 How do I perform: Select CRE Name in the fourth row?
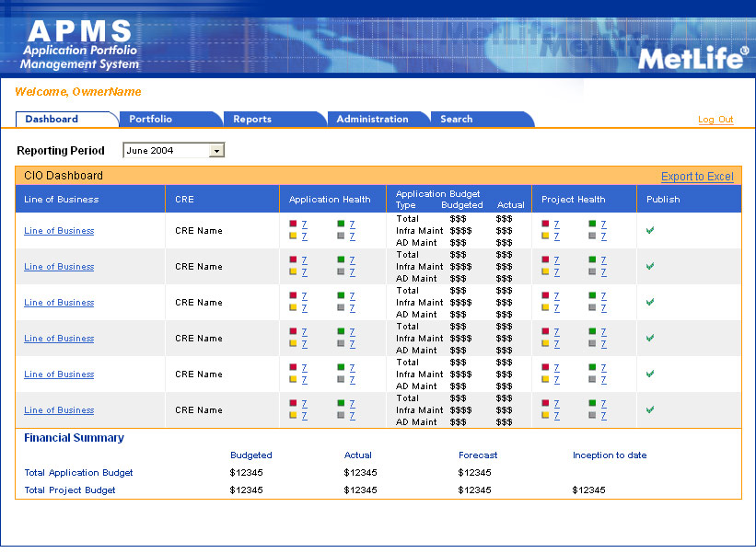pos(199,339)
